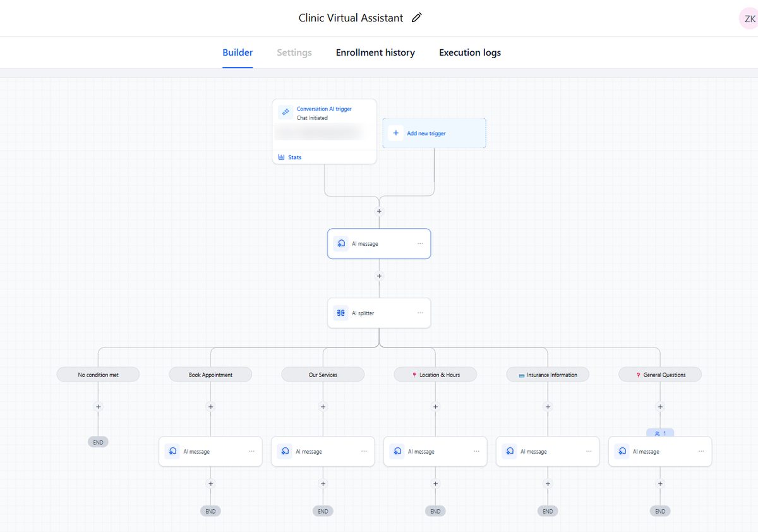Click the Conversation AI trigger sparkle icon
Image resolution: width=758 pixels, height=532 pixels.
286,112
